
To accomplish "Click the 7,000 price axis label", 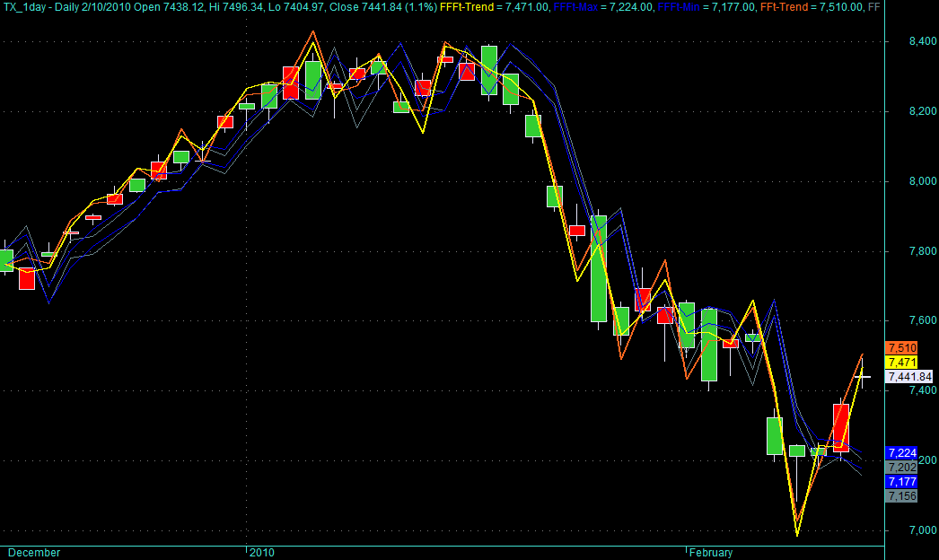I will pos(923,530).
